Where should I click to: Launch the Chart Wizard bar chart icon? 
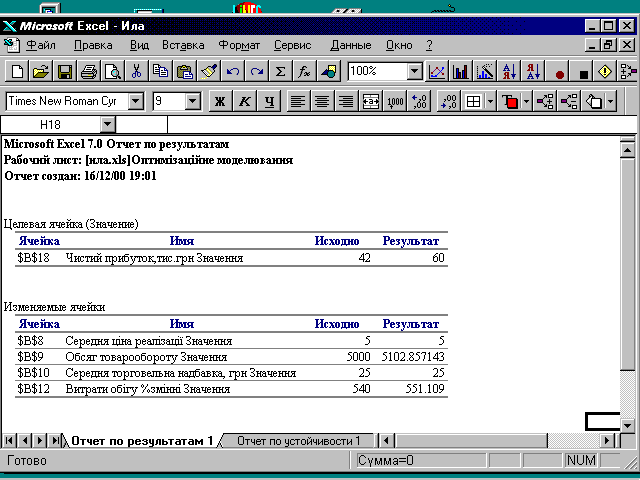click(460, 72)
